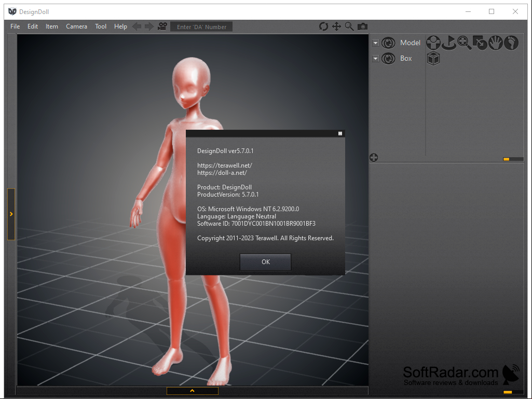Open the Model foot tag

point(511,43)
